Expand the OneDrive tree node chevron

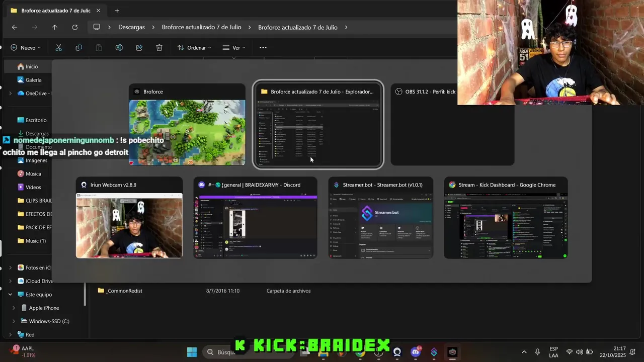[x=10, y=94]
